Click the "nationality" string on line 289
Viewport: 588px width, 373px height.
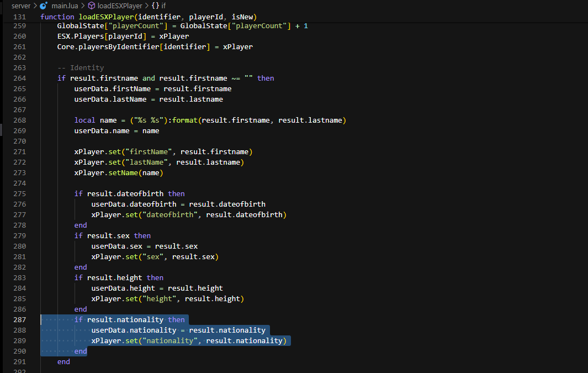pos(170,341)
